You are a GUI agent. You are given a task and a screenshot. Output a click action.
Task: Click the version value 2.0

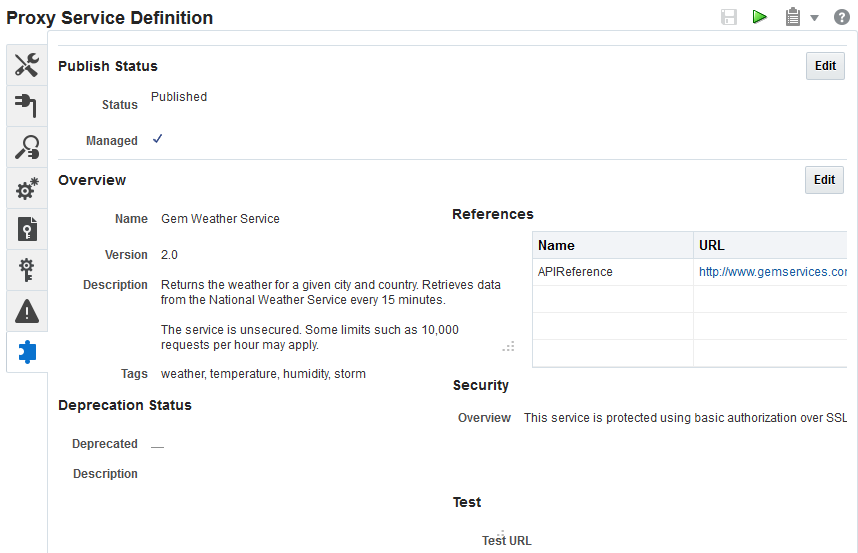[169, 255]
